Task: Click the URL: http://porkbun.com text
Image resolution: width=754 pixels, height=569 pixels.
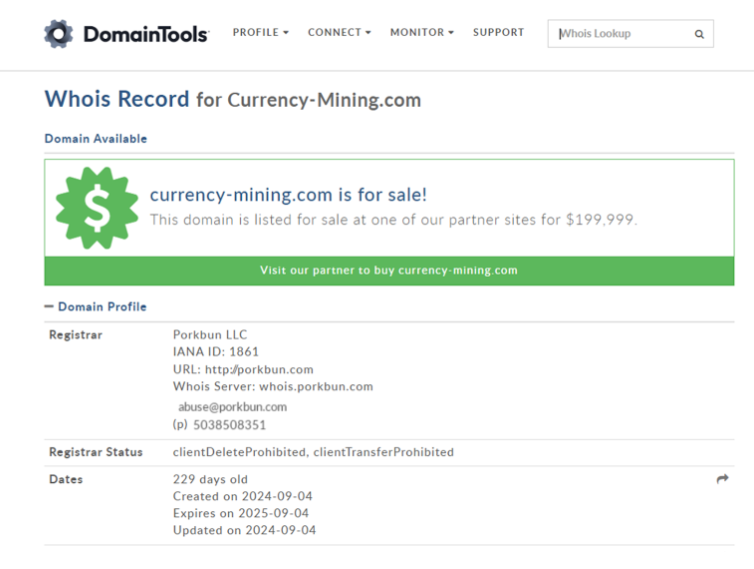Action: [243, 369]
